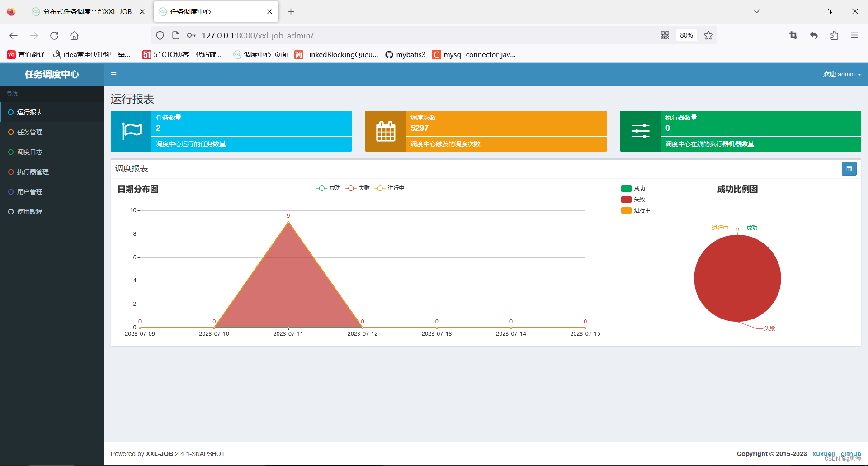Select the 任务调度中心 browser tab
The image size is (868, 466).
[x=216, y=12]
